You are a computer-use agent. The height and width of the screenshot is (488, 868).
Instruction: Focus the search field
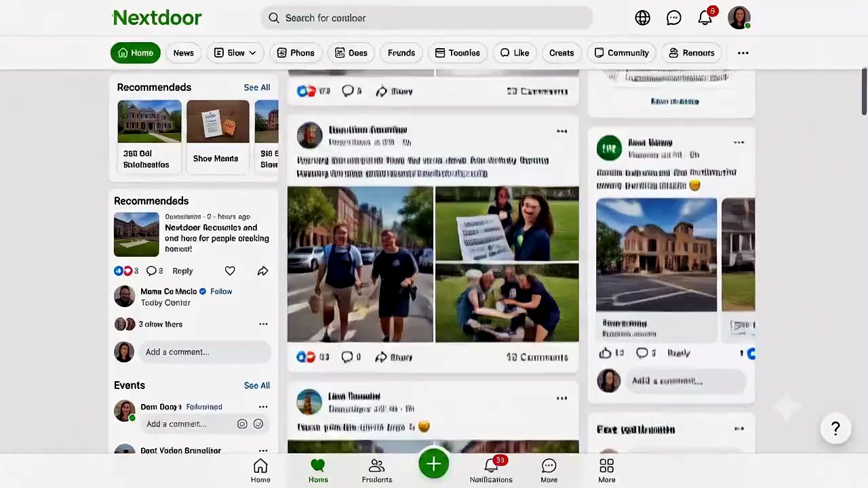(x=427, y=18)
